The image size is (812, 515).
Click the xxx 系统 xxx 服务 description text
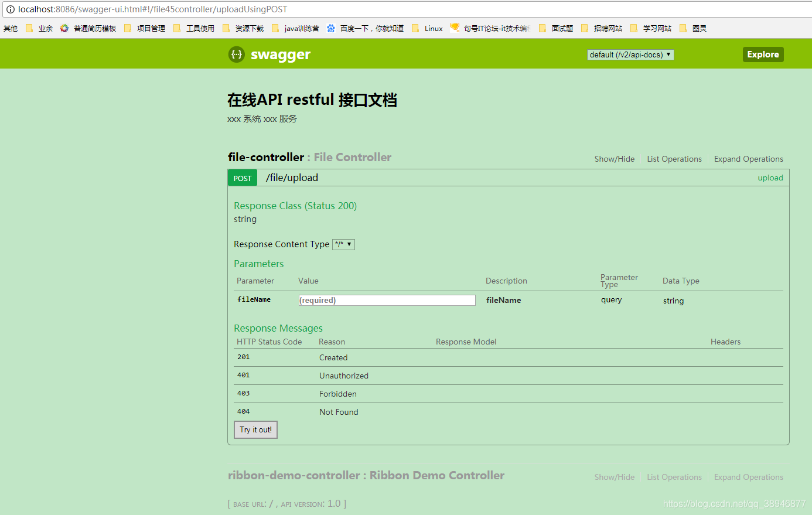[x=262, y=118]
